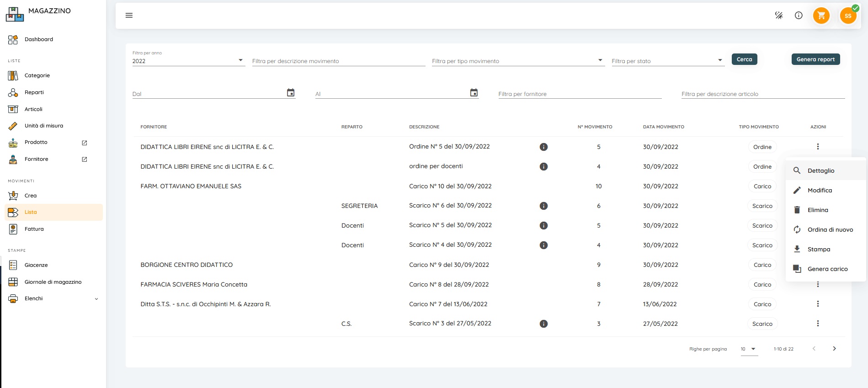Open the Dal date calendar picker
Screen dimensions: 868x388
coord(291,93)
